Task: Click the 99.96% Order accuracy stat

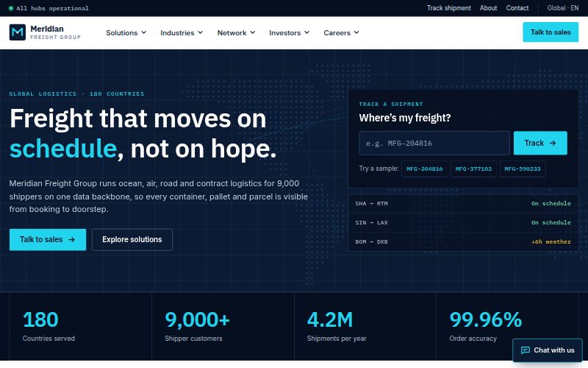Action: point(507,326)
